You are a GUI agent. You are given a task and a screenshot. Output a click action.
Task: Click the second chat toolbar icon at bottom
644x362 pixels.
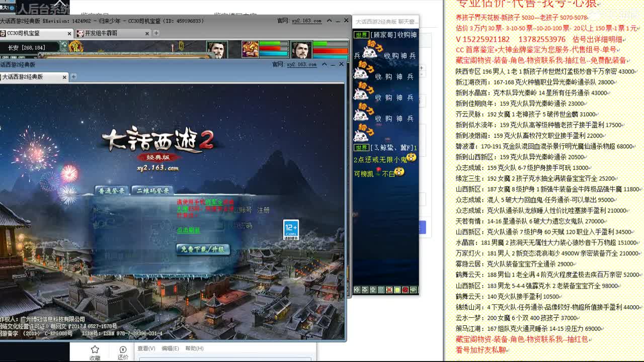pos(365,290)
